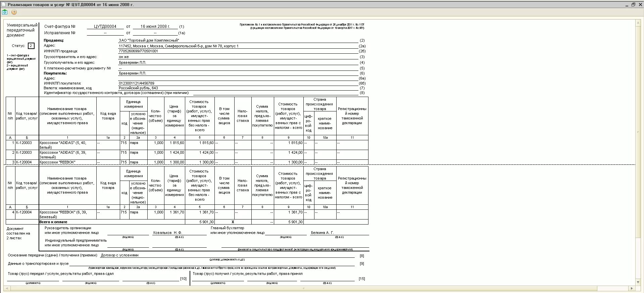Select the Документ составлен на 2 листах note
Screen dimensions: 644x293
(x=18, y=233)
